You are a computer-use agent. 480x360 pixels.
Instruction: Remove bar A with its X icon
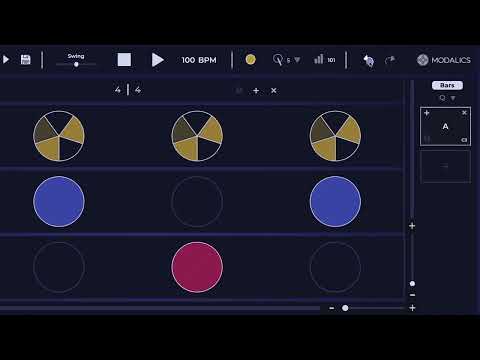tap(464, 113)
